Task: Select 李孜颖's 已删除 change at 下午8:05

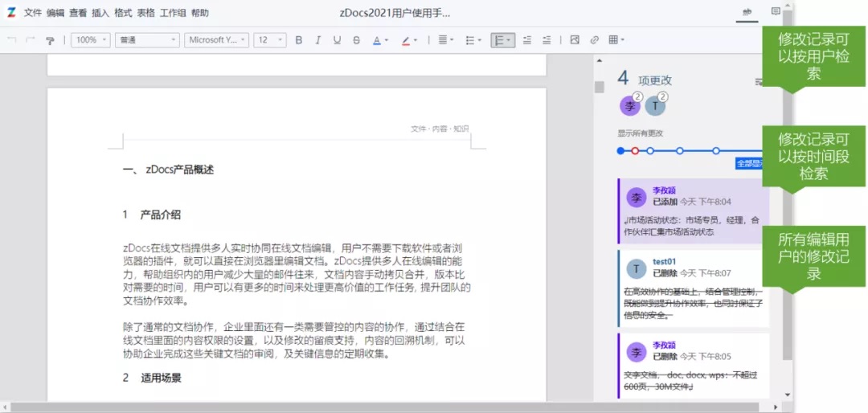Action: (x=693, y=366)
